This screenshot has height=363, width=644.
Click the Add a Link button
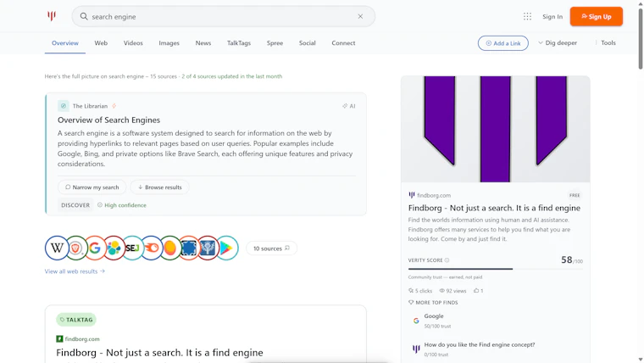[x=503, y=43]
